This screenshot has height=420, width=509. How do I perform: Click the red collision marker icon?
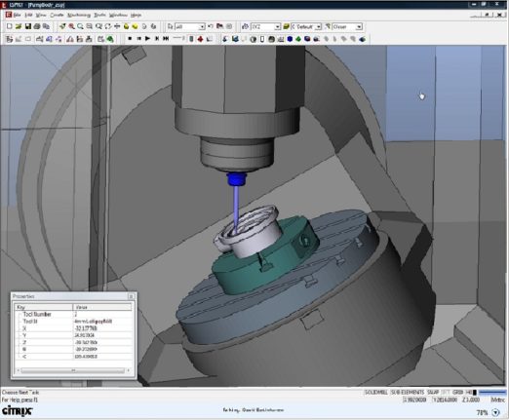pyautogui.click(x=200, y=39)
